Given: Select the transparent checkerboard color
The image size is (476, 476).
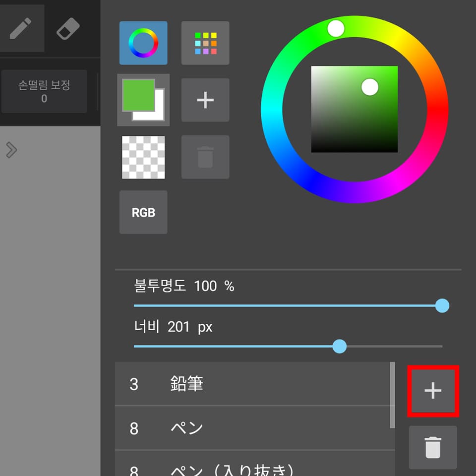Looking at the screenshot, I should tap(143, 157).
